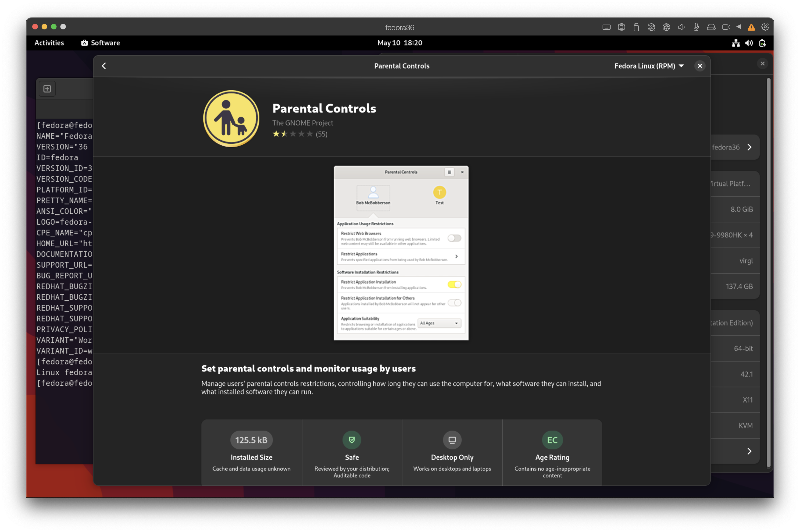Click the USB drive icon in VM toolbar
This screenshot has width=800, height=532.
pos(636,27)
